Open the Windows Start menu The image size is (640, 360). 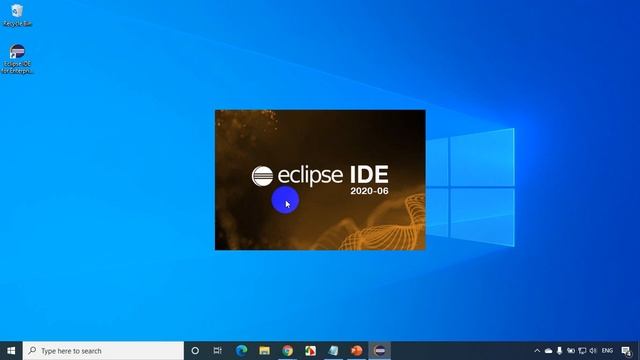[11, 351]
